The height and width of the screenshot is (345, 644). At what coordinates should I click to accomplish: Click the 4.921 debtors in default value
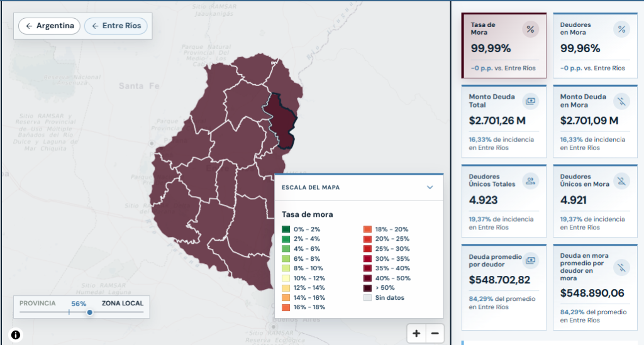click(x=574, y=200)
